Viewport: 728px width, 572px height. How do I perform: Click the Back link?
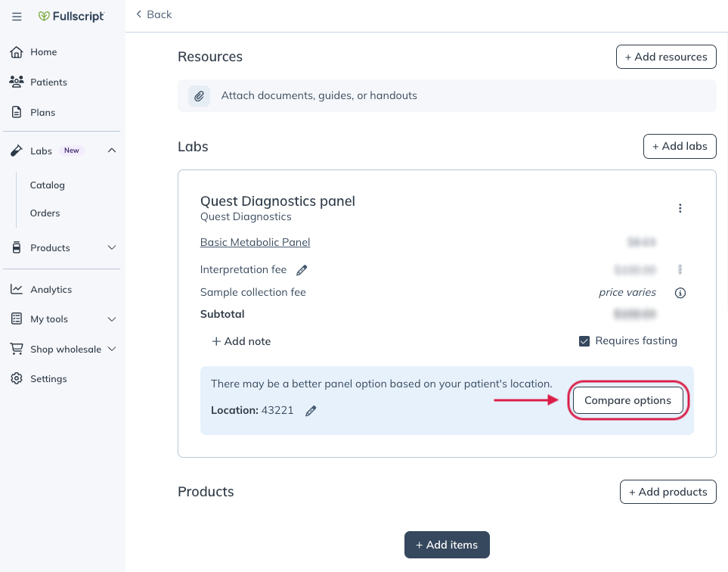pos(153,14)
